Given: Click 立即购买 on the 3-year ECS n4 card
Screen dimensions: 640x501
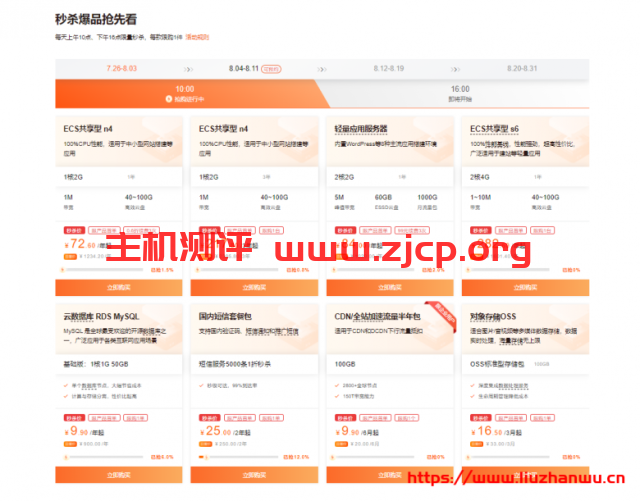Looking at the screenshot, I should tap(254, 287).
